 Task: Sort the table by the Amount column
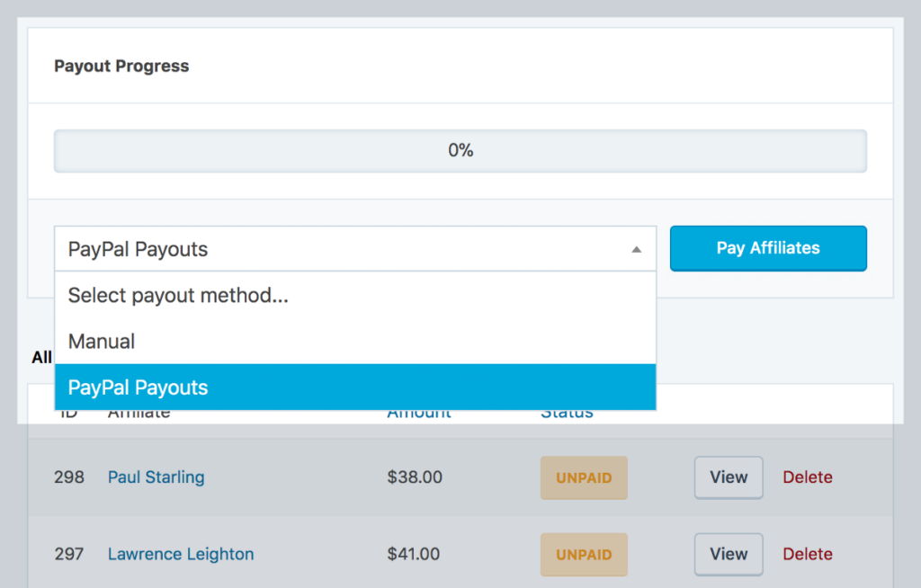point(418,412)
